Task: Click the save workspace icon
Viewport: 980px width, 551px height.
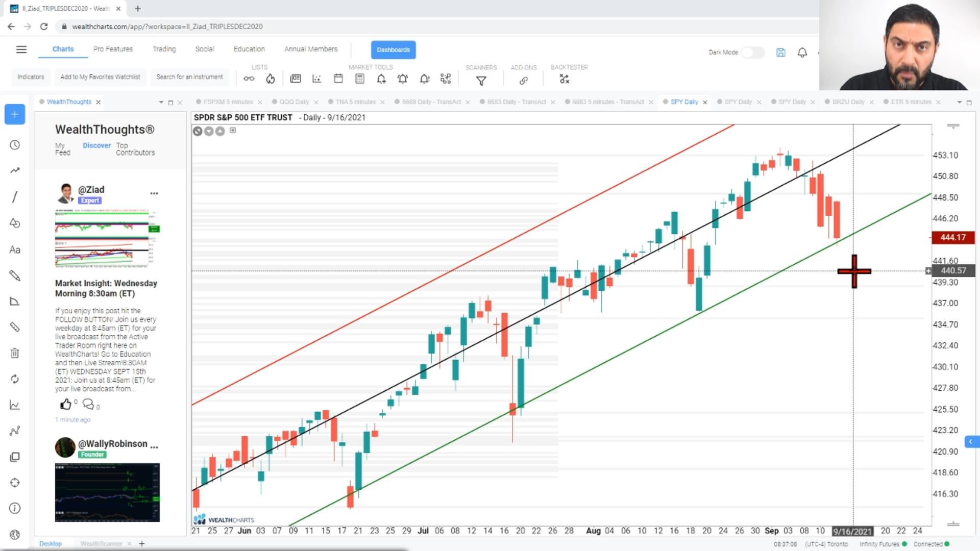Action: click(x=781, y=52)
